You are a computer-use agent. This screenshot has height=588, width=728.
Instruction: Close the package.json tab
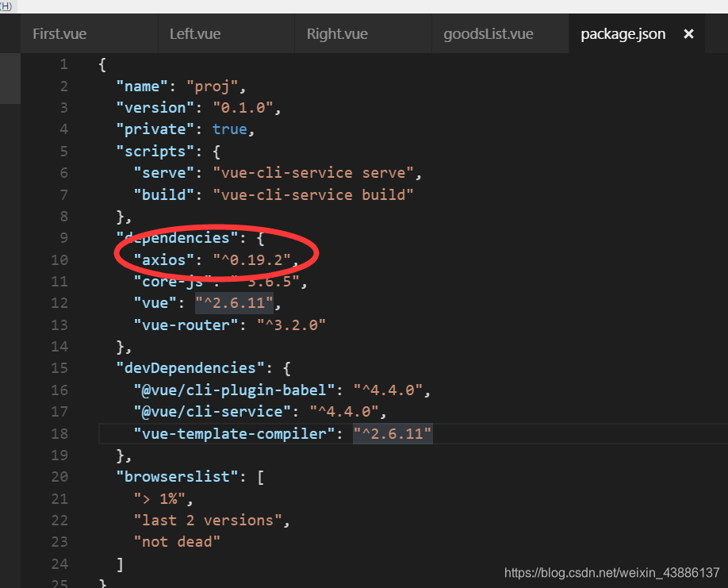pos(688,34)
